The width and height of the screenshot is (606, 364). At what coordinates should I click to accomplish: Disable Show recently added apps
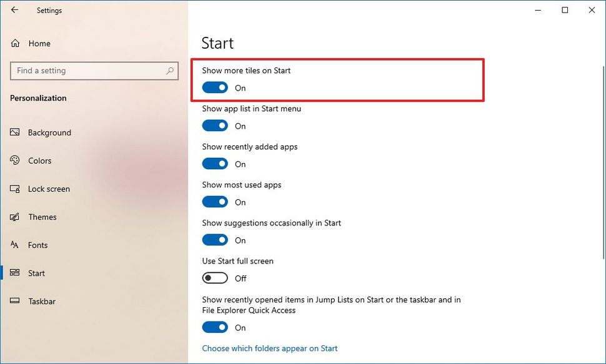215,164
